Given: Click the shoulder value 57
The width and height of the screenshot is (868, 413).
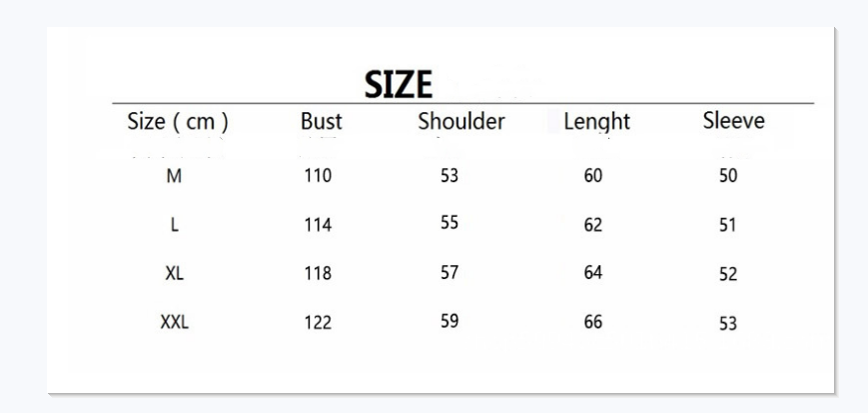Looking at the screenshot, I should (449, 272).
